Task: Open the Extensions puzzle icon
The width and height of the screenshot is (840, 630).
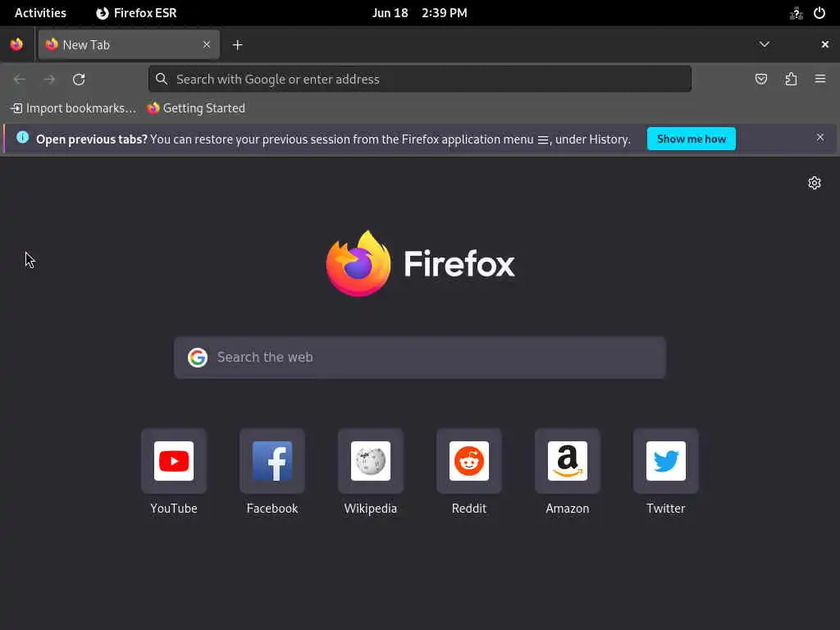Action: click(791, 80)
